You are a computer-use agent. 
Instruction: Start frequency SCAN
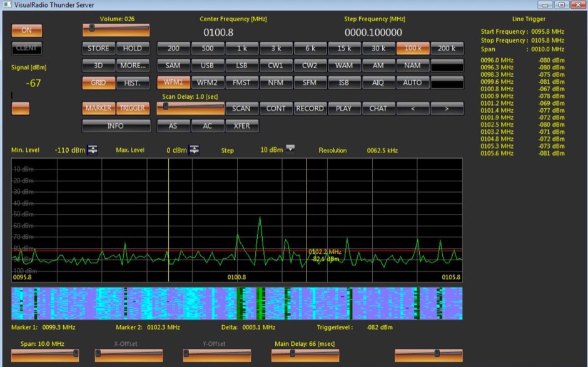pyautogui.click(x=242, y=108)
